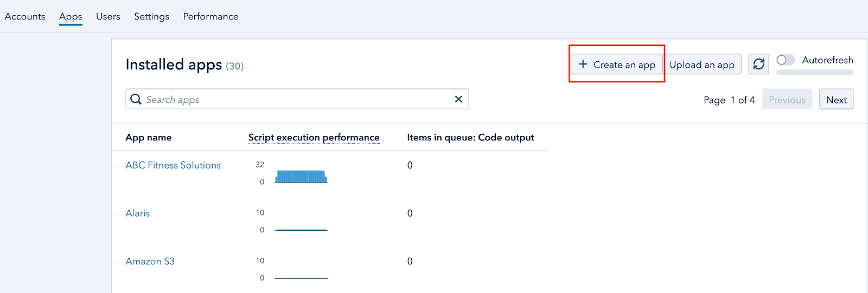Click the magnifying glass search icon
The image size is (868, 293).
pyautogui.click(x=136, y=99)
